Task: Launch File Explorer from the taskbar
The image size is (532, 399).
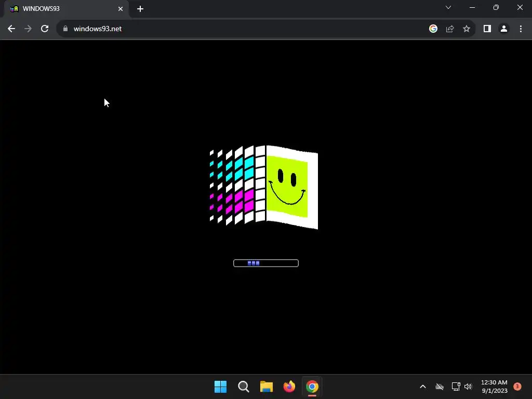Action: [267, 387]
